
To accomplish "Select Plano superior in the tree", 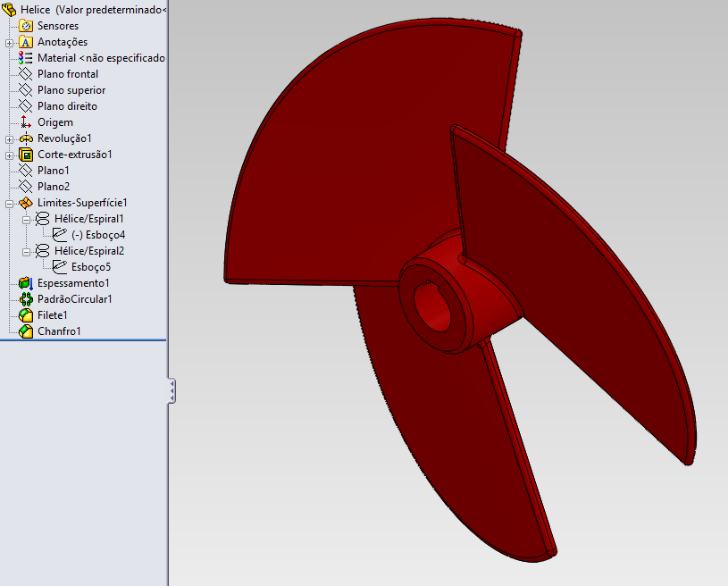I will coord(71,90).
